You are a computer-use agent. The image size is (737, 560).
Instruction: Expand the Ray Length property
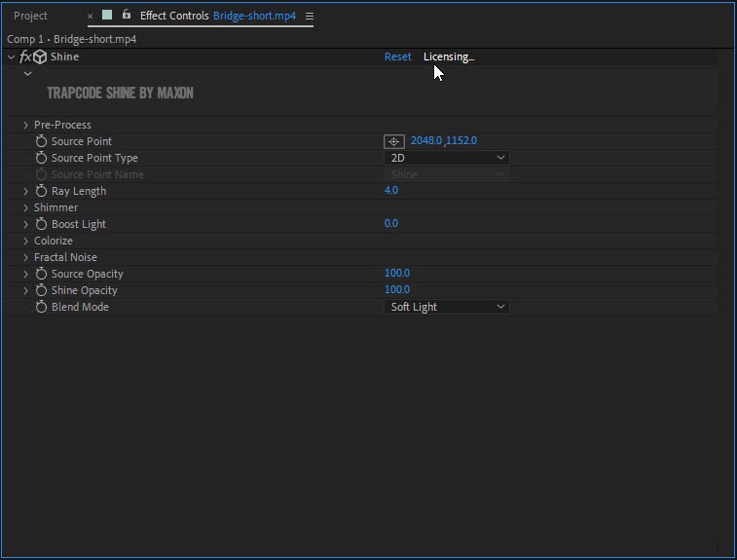point(26,191)
